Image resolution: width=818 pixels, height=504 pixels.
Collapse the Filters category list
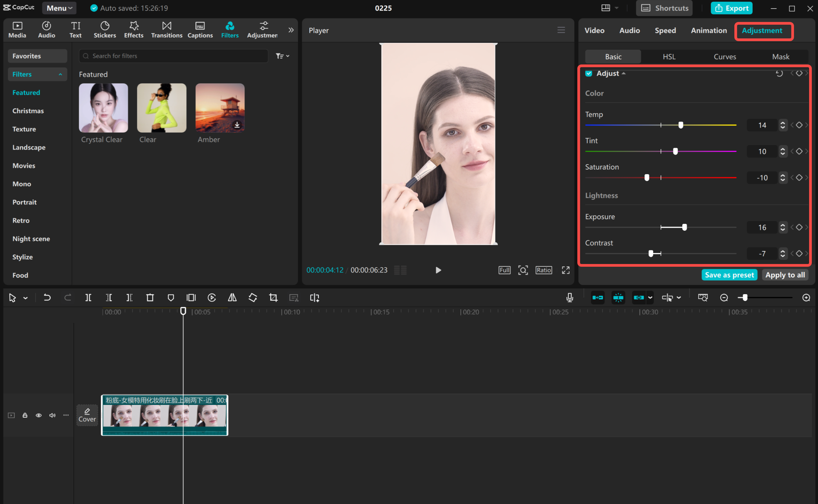click(60, 74)
